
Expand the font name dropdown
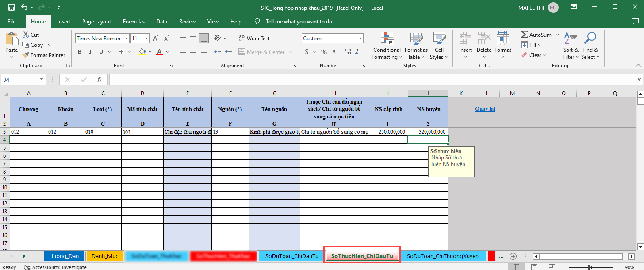click(126, 39)
